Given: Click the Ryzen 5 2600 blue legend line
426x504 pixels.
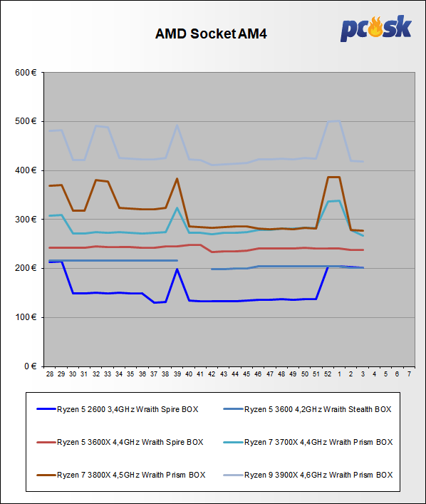Looking at the screenshot, I should tap(46, 409).
